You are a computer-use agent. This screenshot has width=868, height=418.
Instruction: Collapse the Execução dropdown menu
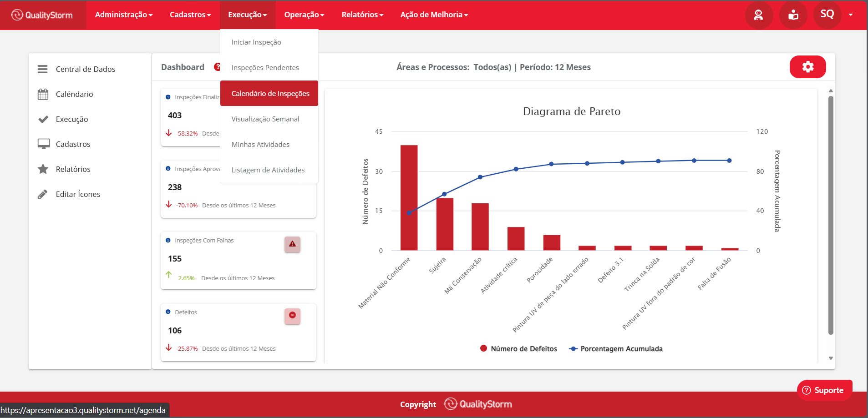(x=248, y=15)
